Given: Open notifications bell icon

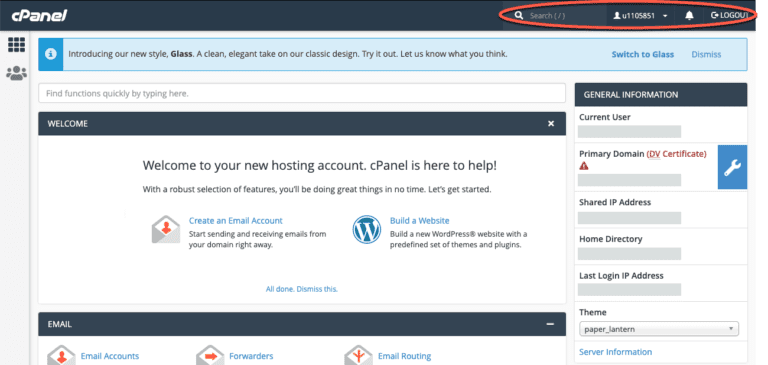Looking at the screenshot, I should [x=689, y=16].
